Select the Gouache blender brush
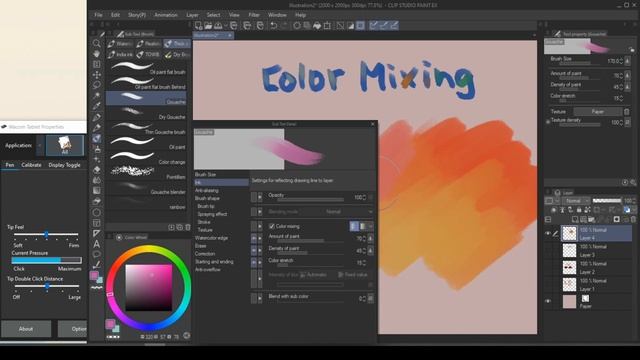640x360 pixels. pyautogui.click(x=147, y=188)
